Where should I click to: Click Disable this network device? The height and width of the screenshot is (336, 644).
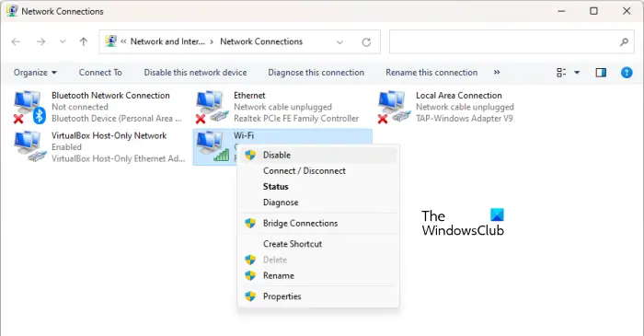[195, 73]
